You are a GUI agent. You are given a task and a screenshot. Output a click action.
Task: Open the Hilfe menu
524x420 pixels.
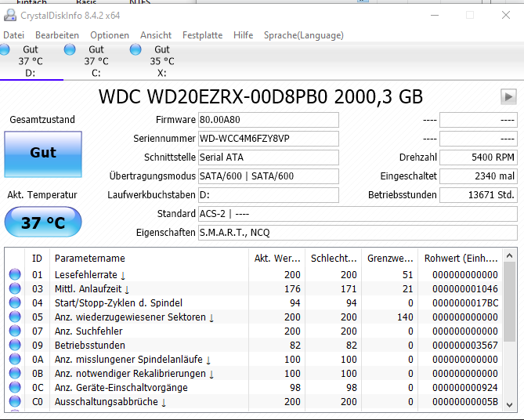244,35
